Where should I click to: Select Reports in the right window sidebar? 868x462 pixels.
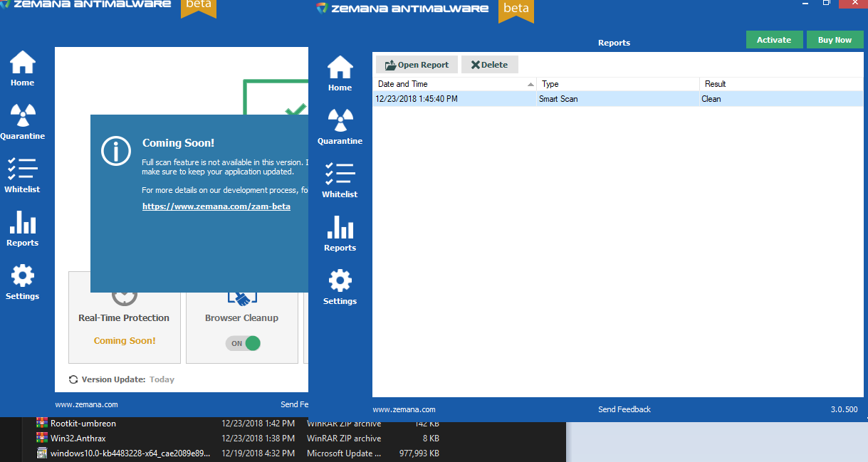point(340,233)
